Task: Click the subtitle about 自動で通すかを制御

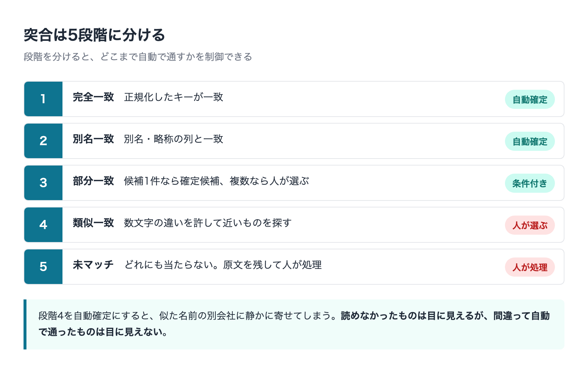Action: [138, 57]
